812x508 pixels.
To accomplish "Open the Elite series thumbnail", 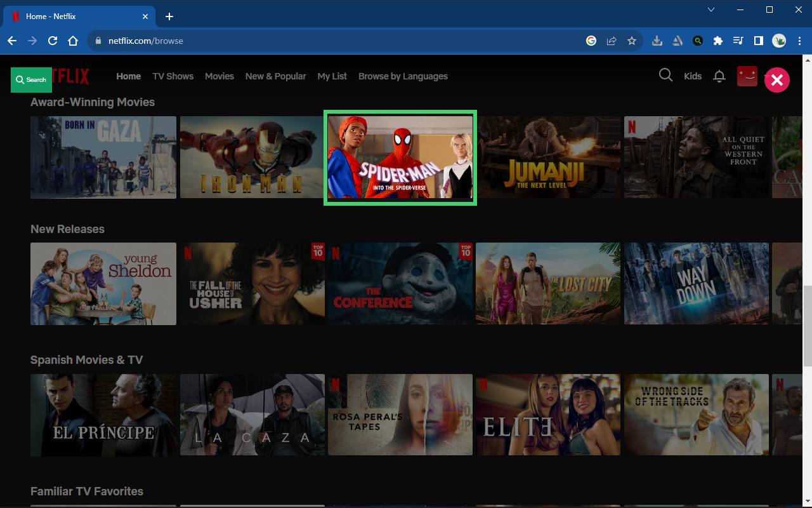I will [x=549, y=415].
